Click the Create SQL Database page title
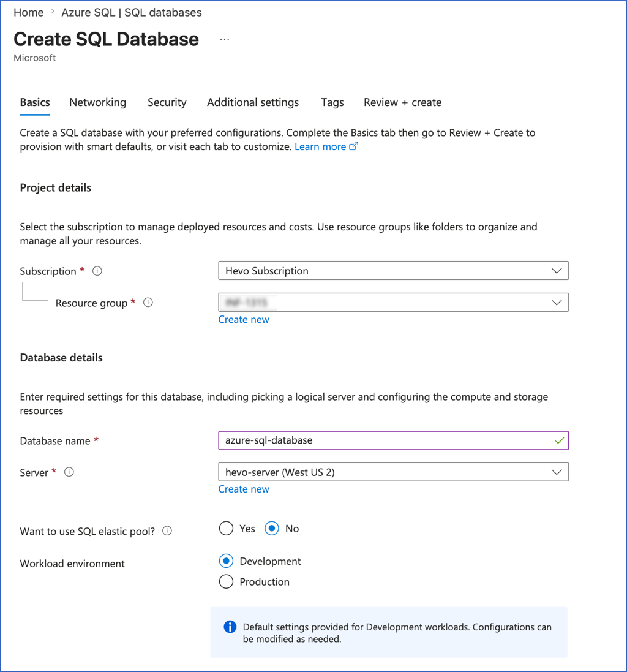627x672 pixels. coord(106,39)
